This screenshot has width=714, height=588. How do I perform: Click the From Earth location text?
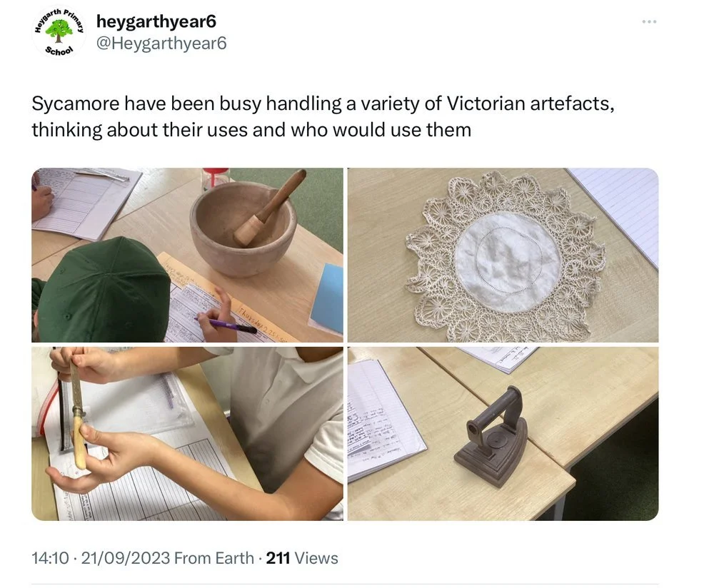point(214,558)
